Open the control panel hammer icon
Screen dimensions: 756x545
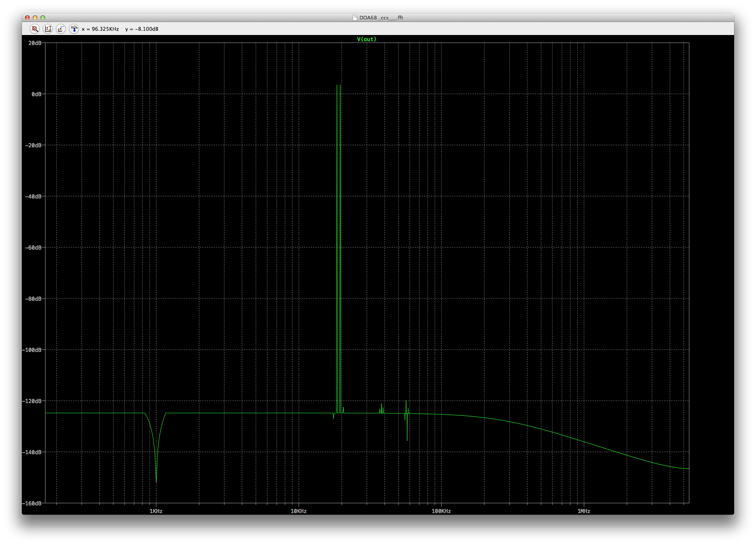[x=74, y=29]
